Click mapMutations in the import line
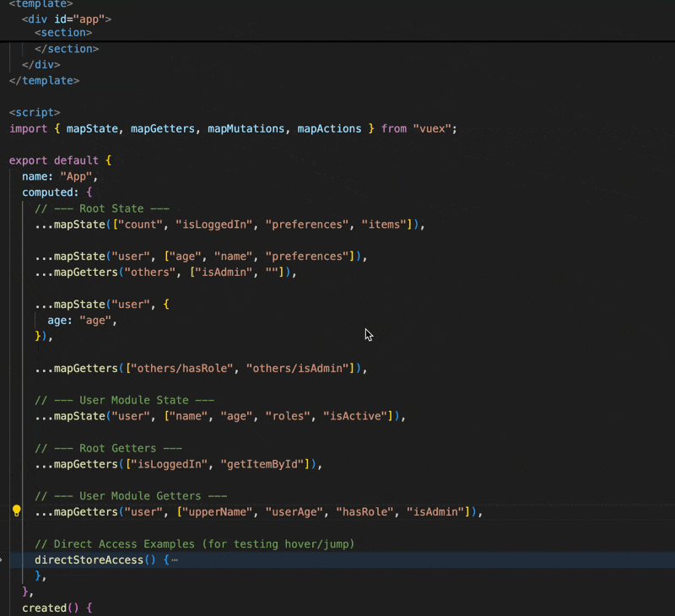The height and width of the screenshot is (616, 675). pyautogui.click(x=246, y=129)
